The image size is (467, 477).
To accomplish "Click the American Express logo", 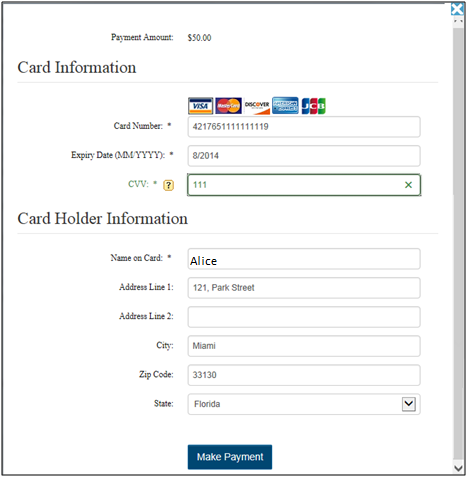I will point(285,106).
